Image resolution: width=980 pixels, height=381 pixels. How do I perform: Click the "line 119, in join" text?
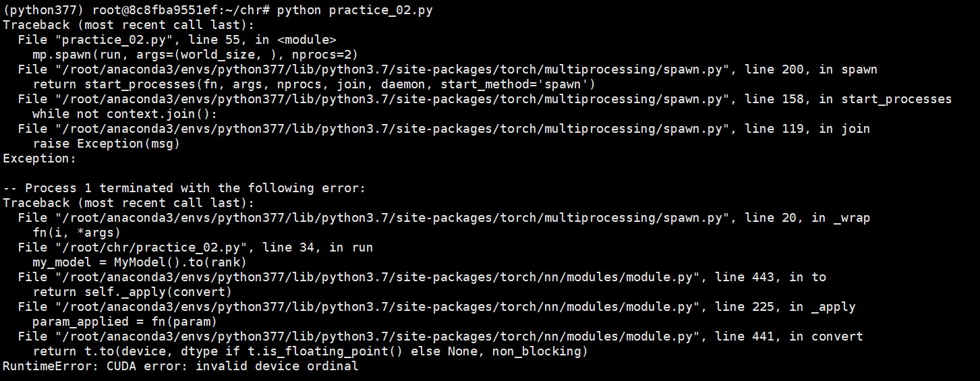[807, 129]
